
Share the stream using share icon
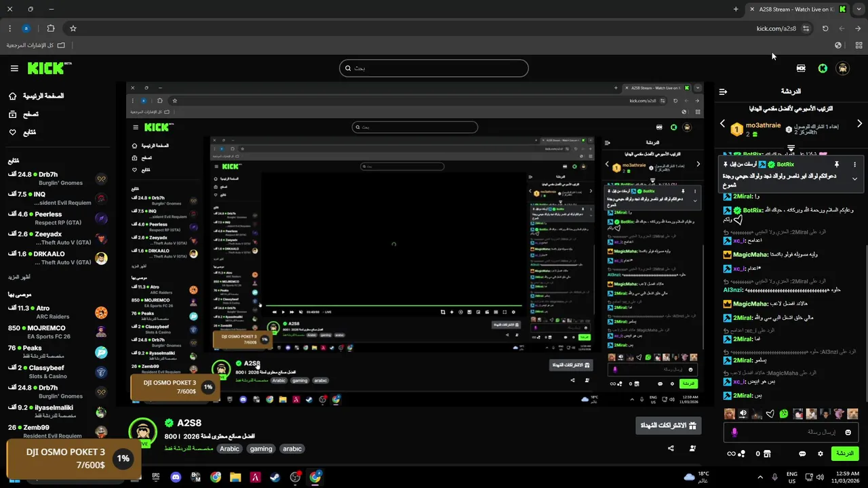click(671, 448)
